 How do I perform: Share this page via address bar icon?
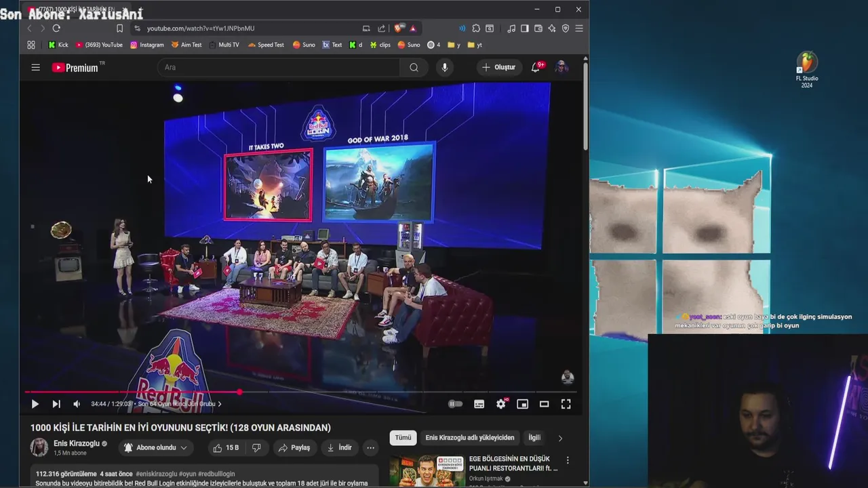(x=381, y=28)
